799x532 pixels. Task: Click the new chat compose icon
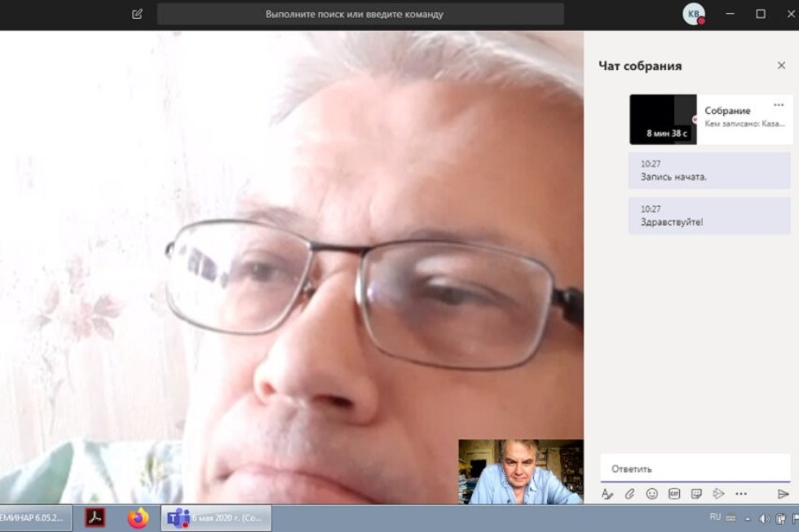pos(137,14)
